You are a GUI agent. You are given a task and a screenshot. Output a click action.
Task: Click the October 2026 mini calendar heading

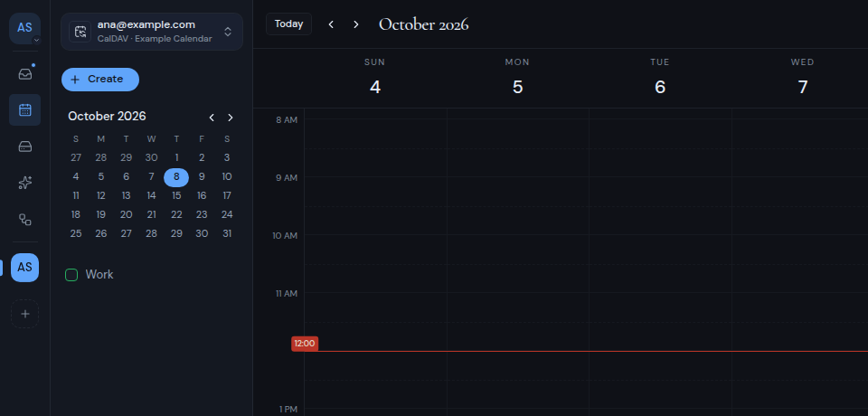(107, 117)
